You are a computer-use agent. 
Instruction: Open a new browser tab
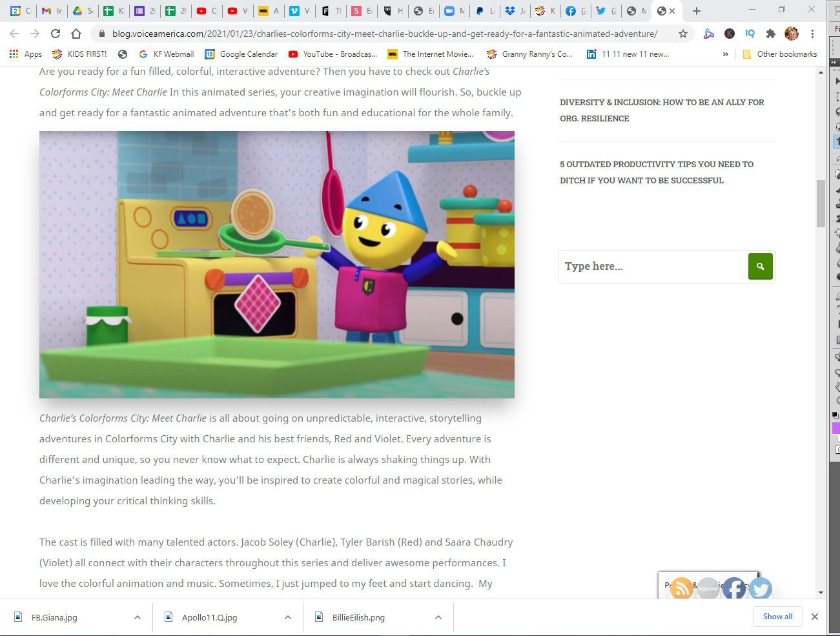[696, 11]
